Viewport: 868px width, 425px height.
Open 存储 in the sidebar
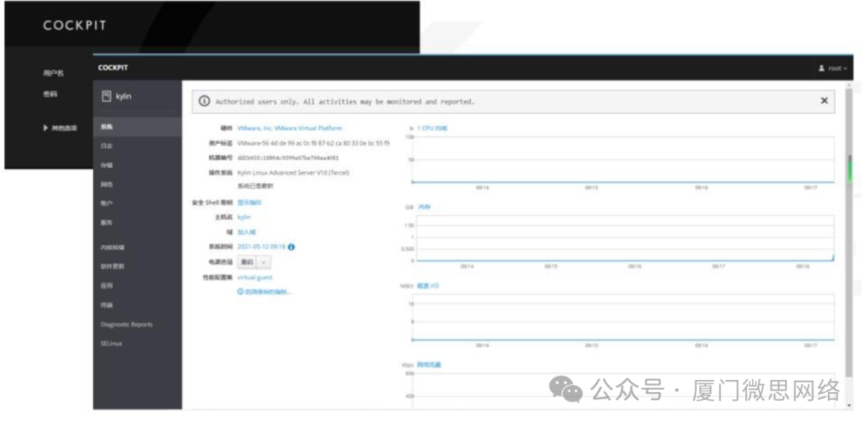tap(137, 165)
